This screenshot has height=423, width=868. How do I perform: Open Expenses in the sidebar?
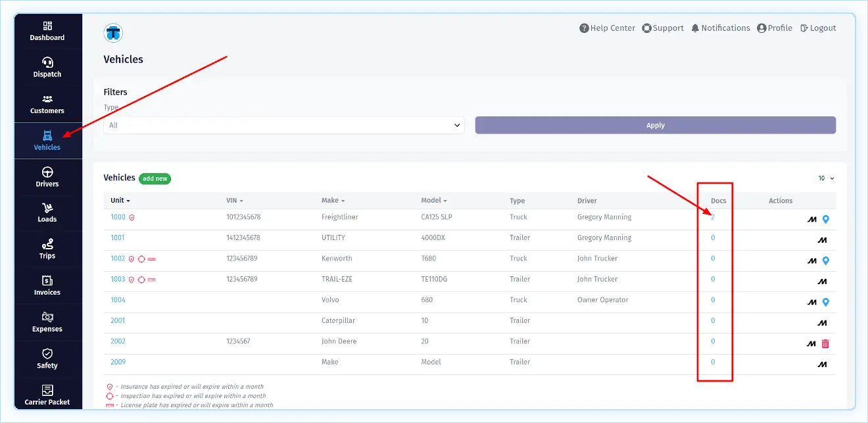(x=47, y=322)
